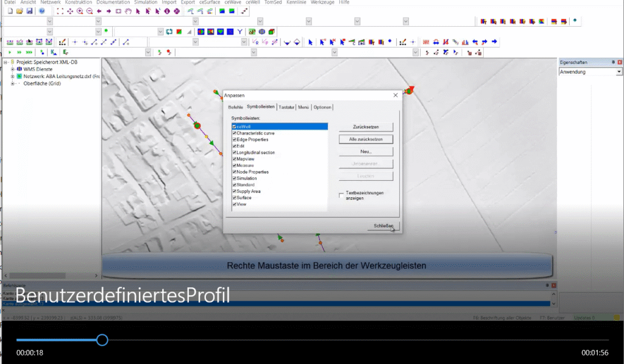This screenshot has height=364, width=624.
Task: Save the project with the floppy disk icon
Action: click(x=29, y=10)
